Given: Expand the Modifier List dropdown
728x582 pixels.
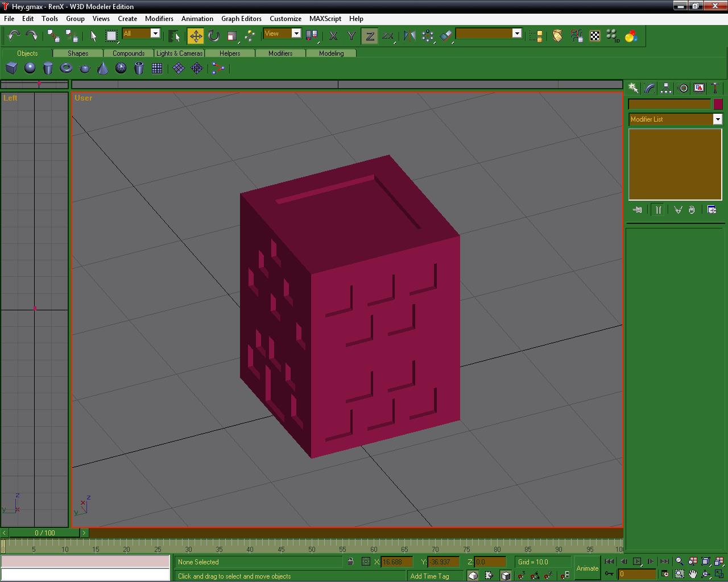Looking at the screenshot, I should click(x=717, y=119).
